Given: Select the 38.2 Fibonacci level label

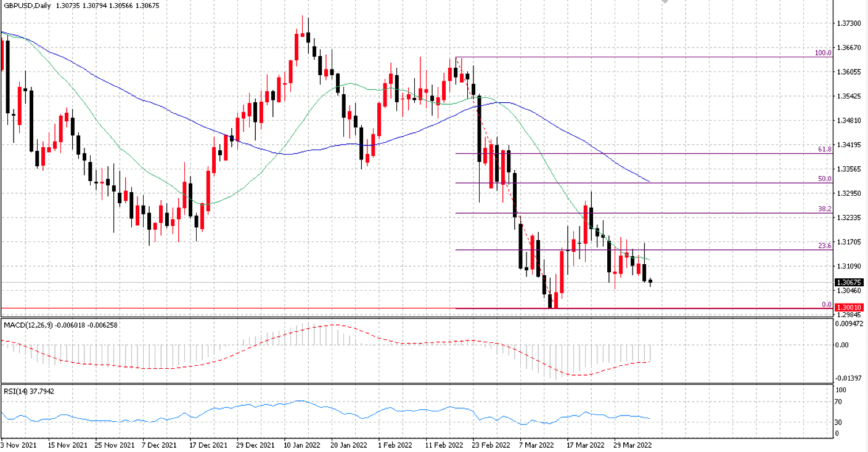Looking at the screenshot, I should pyautogui.click(x=825, y=209).
